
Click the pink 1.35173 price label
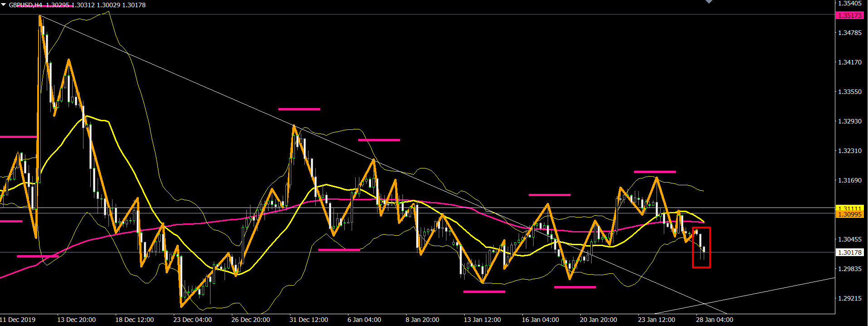[849, 15]
